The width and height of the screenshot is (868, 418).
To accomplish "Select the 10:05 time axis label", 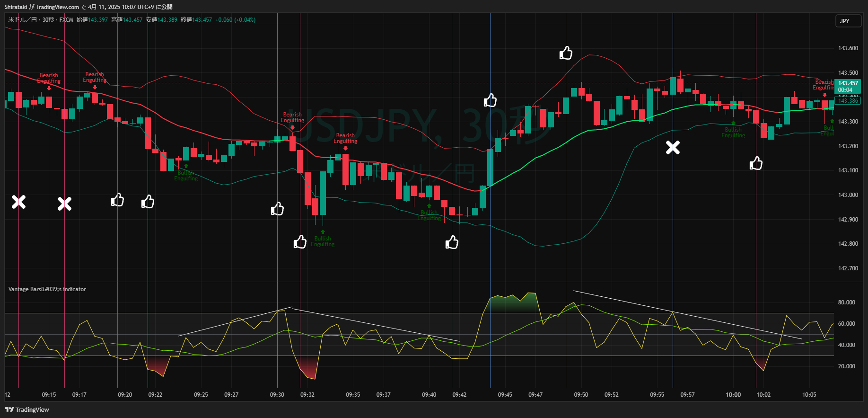I will pyautogui.click(x=809, y=395).
